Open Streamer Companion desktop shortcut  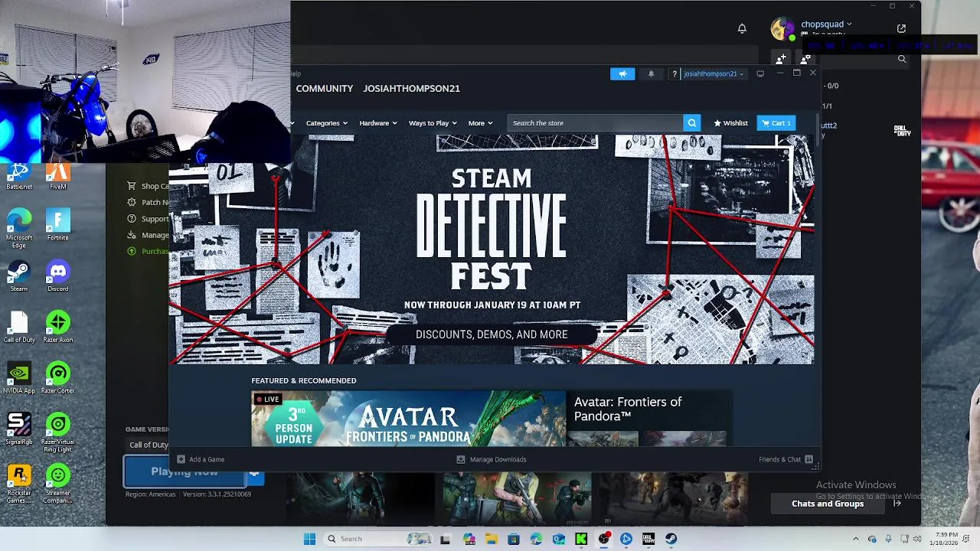tap(57, 484)
